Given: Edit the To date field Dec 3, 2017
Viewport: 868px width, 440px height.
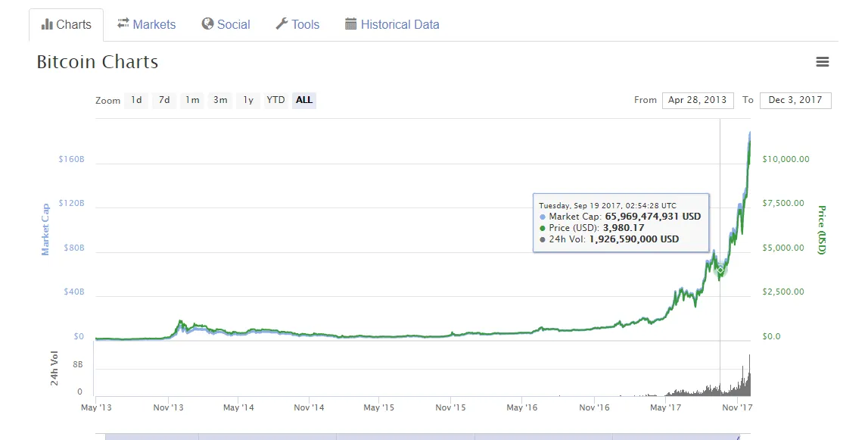Looking at the screenshot, I should click(795, 100).
